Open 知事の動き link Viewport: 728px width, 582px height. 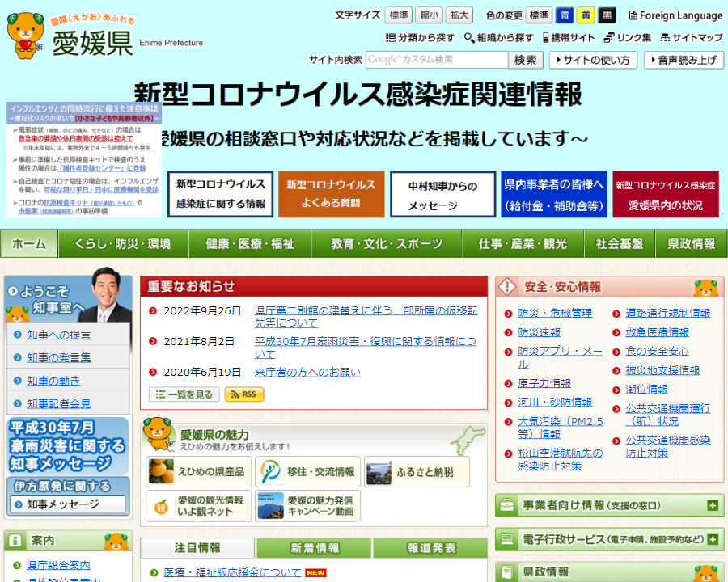pyautogui.click(x=53, y=381)
